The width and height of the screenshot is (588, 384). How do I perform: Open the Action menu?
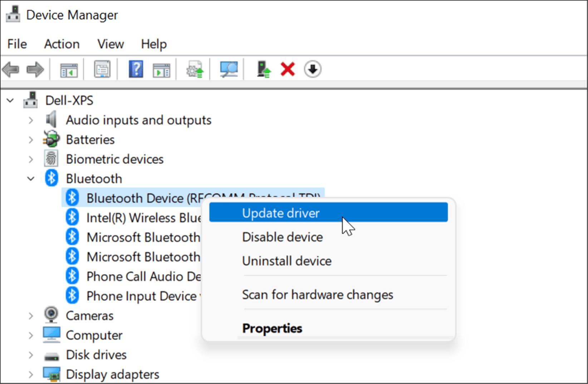(x=62, y=44)
